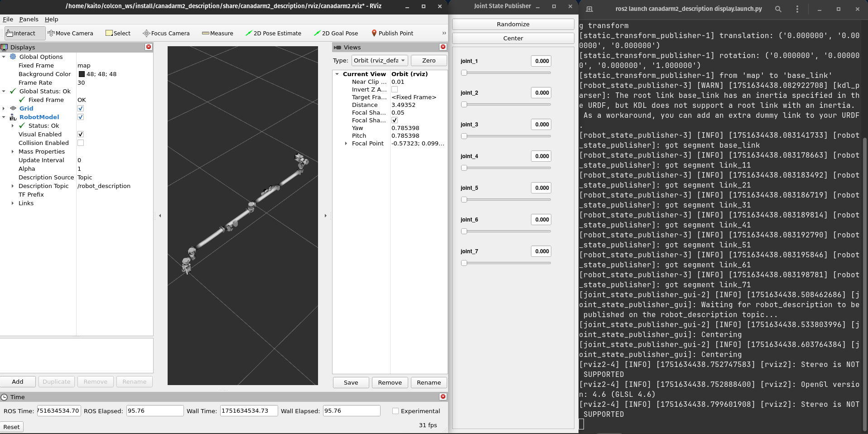This screenshot has height=434, width=868.
Task: Enable the Collision Enabled checkbox
Action: point(81,143)
